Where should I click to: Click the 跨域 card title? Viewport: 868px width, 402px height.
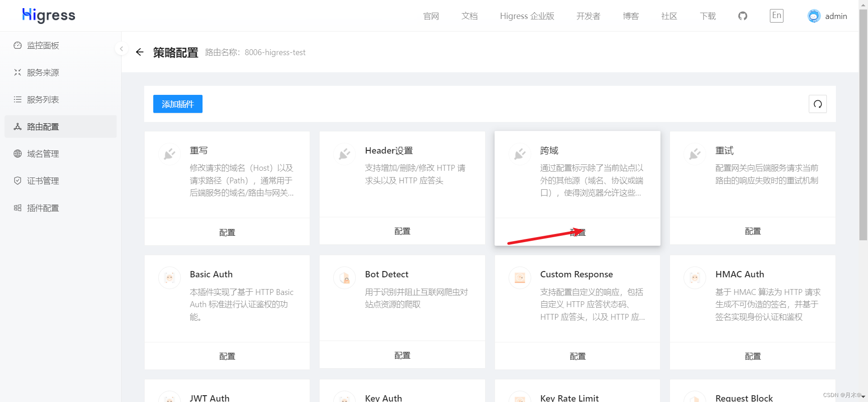pyautogui.click(x=549, y=150)
